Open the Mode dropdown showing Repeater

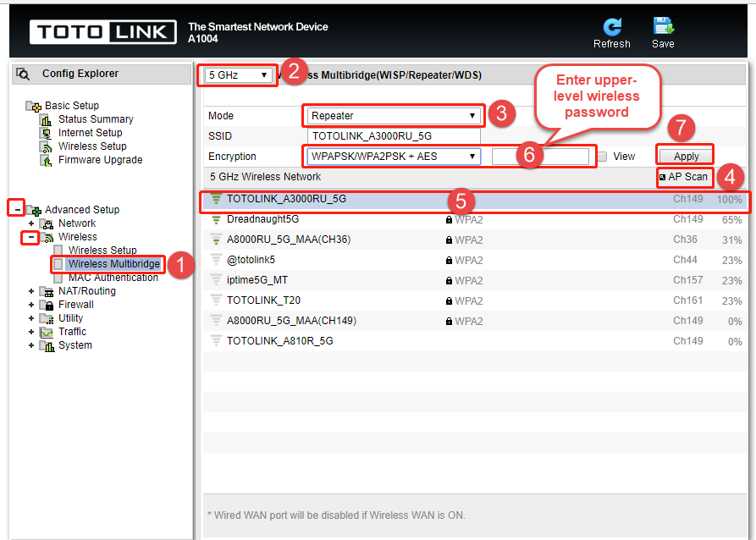(x=394, y=116)
